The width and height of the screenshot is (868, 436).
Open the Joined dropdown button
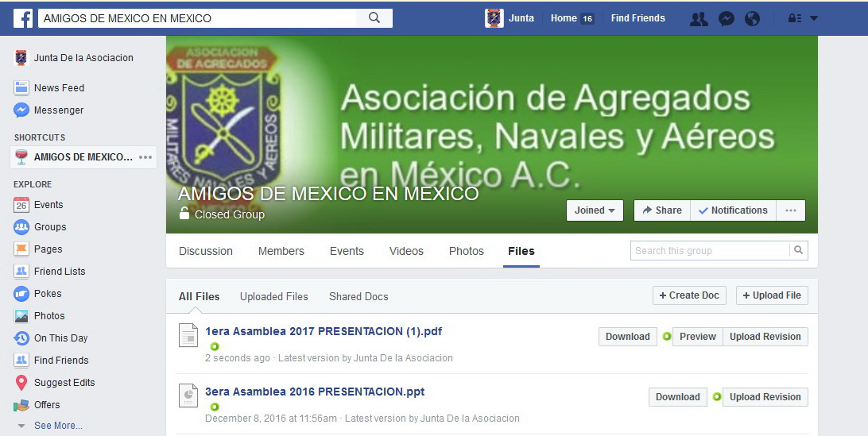click(595, 210)
